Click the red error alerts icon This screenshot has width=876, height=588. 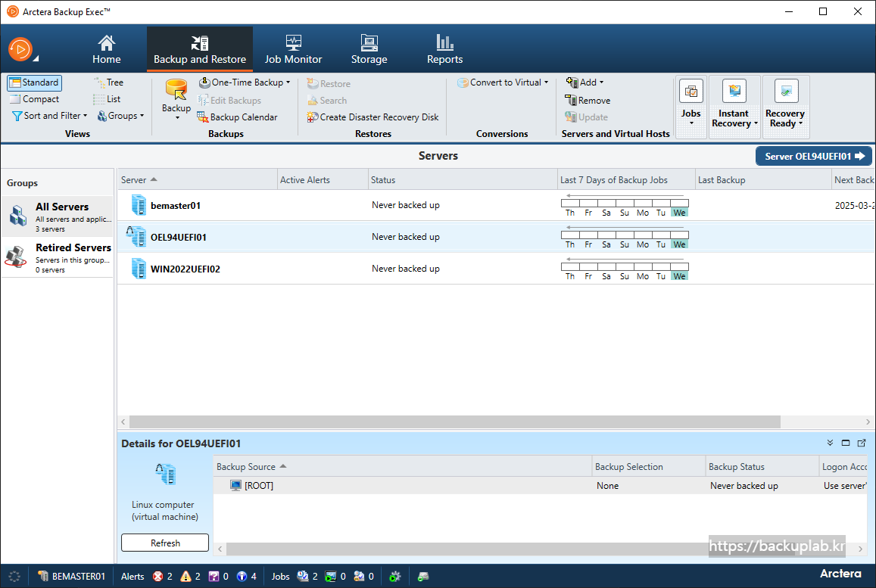click(x=157, y=577)
